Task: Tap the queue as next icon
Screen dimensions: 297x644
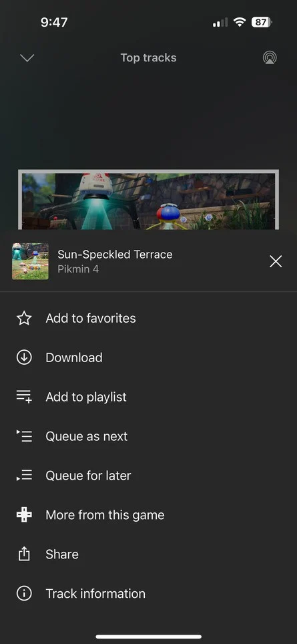Action: 24,436
